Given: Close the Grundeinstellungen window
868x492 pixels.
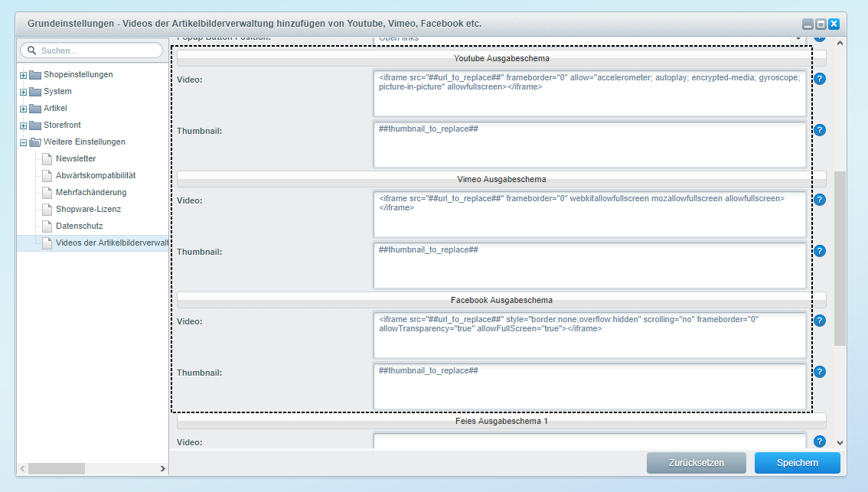Looking at the screenshot, I should click(834, 24).
